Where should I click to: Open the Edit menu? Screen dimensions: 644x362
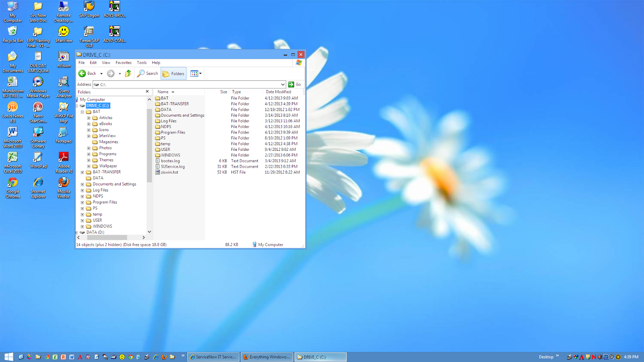(93, 63)
